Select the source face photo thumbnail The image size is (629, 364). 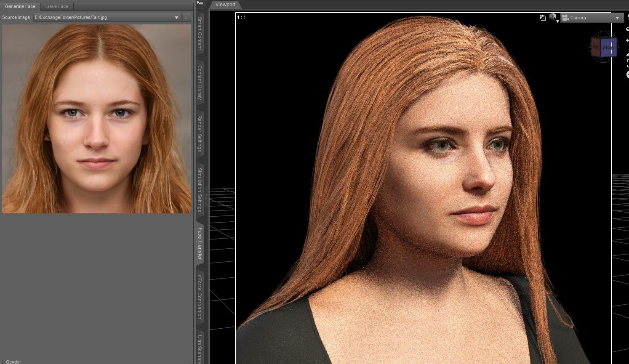click(x=96, y=119)
